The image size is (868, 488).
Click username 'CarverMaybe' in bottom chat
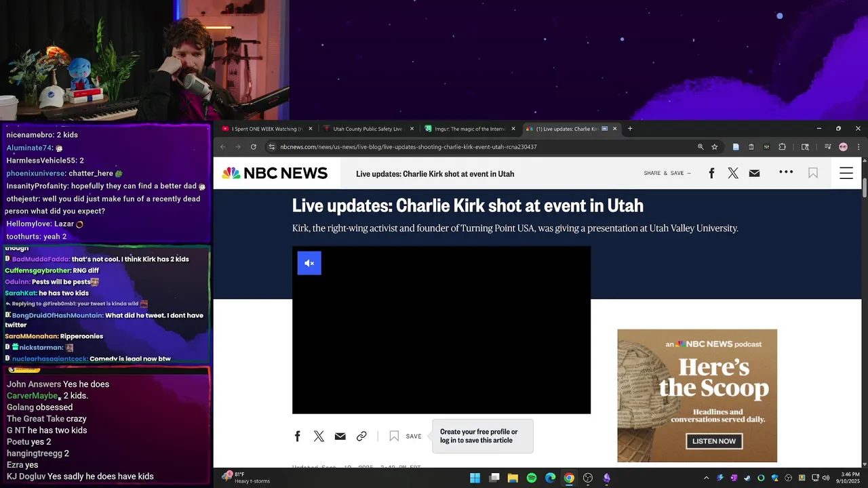coord(33,396)
